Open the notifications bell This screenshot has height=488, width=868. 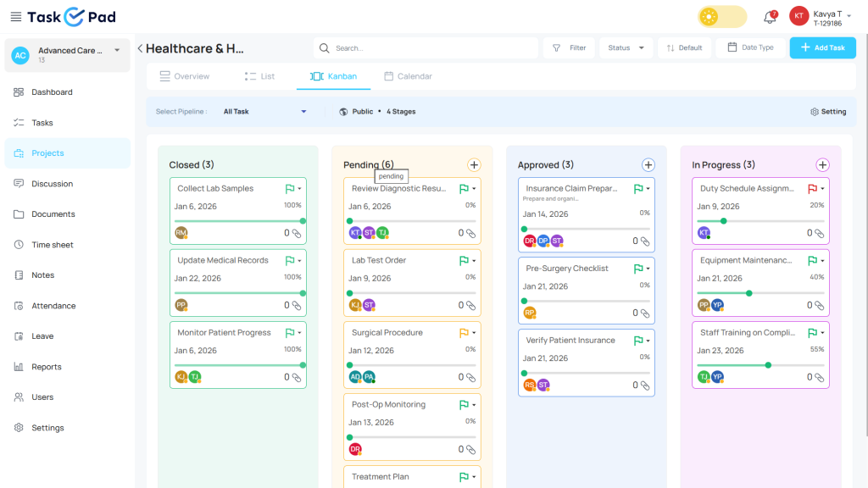[770, 17]
